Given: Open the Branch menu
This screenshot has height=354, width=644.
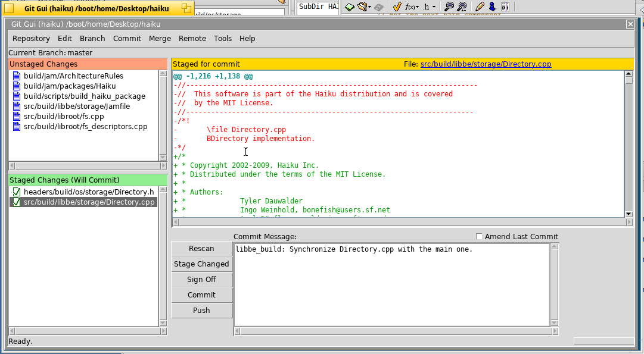Looking at the screenshot, I should click(x=92, y=39).
